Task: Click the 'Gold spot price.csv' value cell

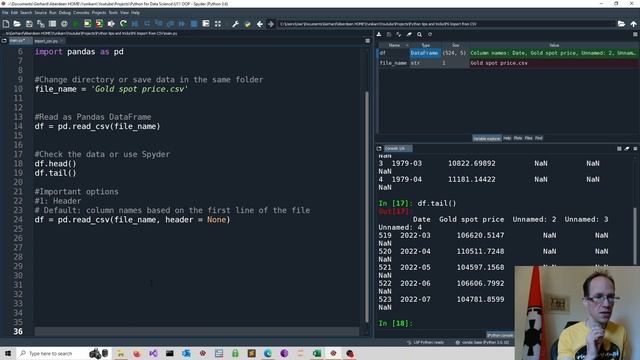Action: coord(554,63)
